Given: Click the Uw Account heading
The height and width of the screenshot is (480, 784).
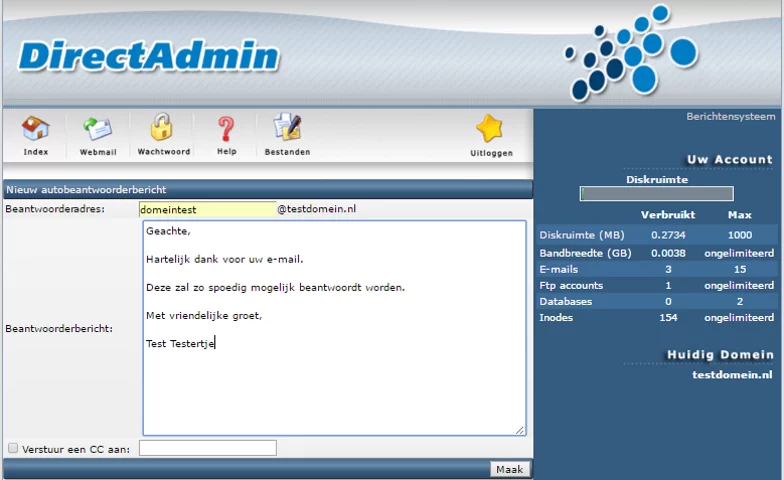Looking at the screenshot, I should click(730, 160).
